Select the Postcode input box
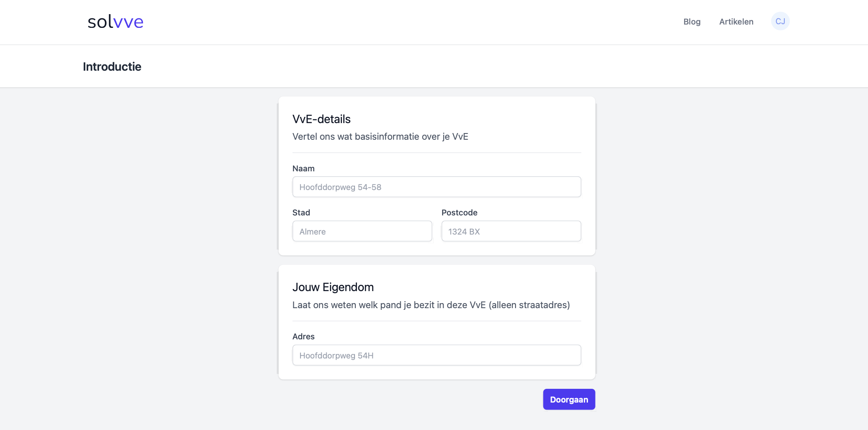 [511, 231]
